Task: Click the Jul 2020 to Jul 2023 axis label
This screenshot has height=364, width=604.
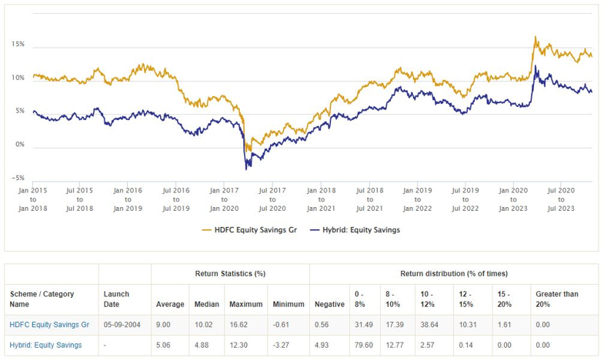Action: [561, 199]
